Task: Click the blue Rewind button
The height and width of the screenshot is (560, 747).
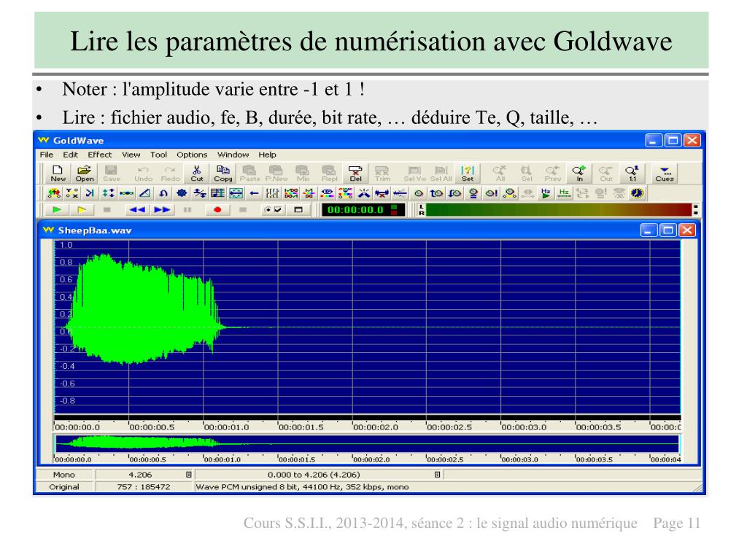Action: click(x=137, y=209)
